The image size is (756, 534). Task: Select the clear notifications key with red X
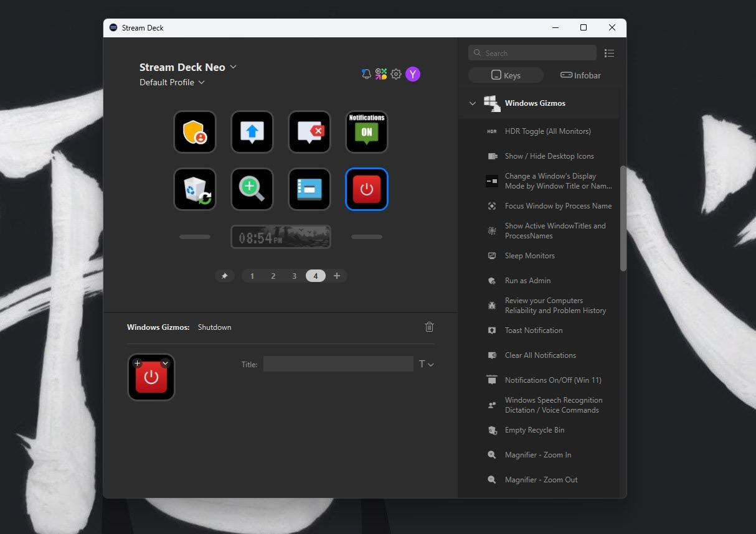[x=309, y=132]
